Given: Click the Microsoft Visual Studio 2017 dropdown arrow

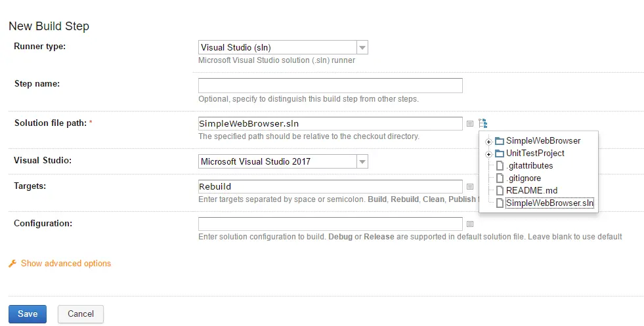Looking at the screenshot, I should pos(362,162).
